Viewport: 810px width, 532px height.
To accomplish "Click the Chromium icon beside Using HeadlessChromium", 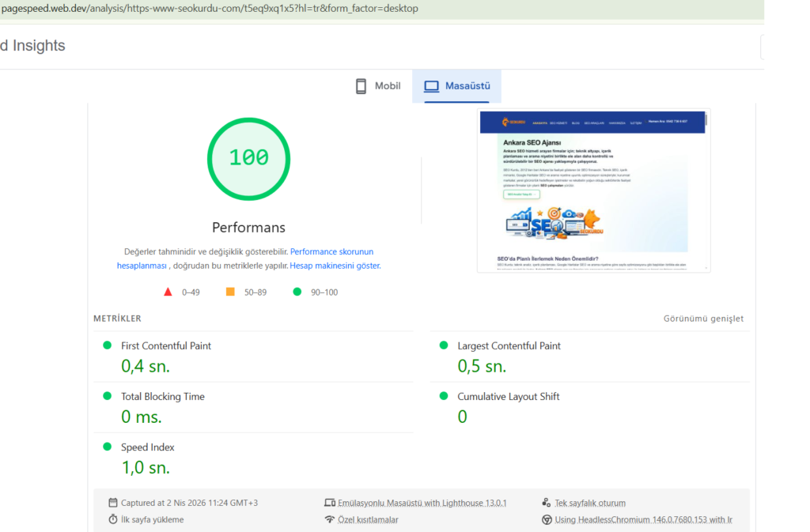I will [547, 519].
